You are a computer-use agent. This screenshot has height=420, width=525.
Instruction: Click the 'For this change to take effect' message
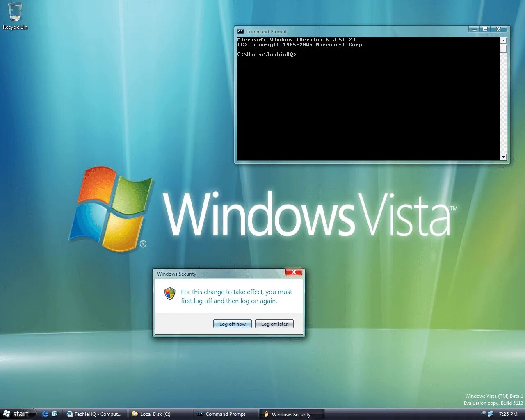(237, 296)
